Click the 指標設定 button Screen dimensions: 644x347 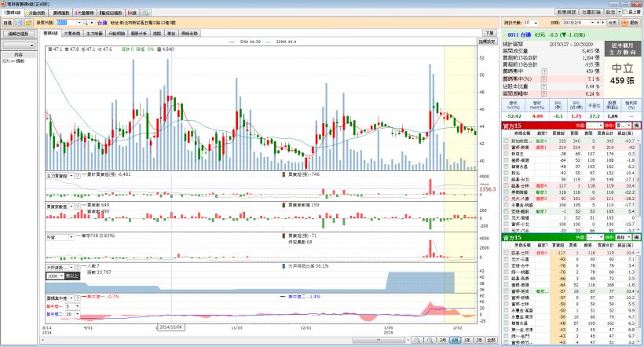point(487,40)
